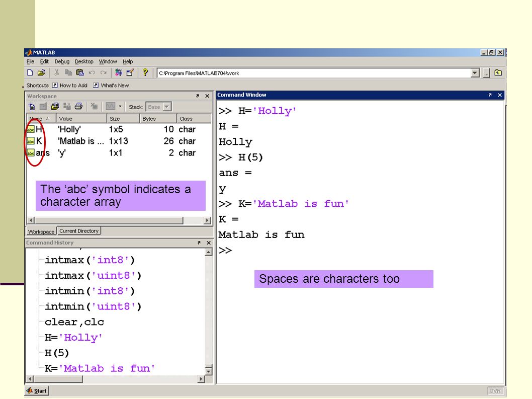The height and width of the screenshot is (399, 532).
Task: Print the Workspace contents
Action: pyautogui.click(x=78, y=107)
